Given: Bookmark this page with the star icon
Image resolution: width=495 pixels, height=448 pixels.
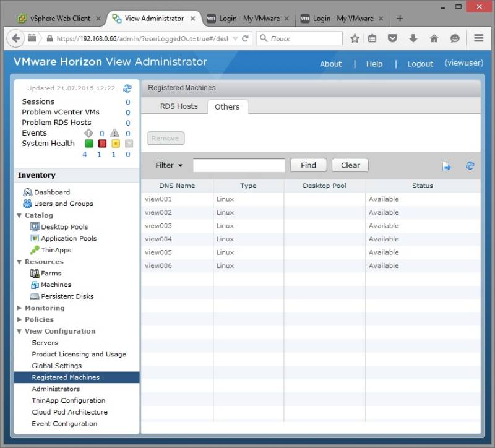Looking at the screenshot, I should tap(355, 38).
